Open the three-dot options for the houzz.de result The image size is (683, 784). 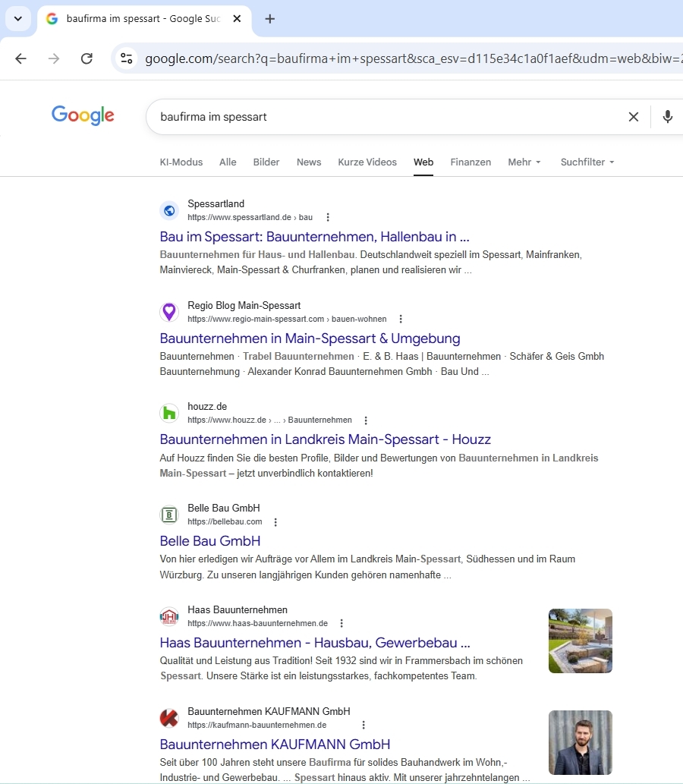tap(366, 420)
